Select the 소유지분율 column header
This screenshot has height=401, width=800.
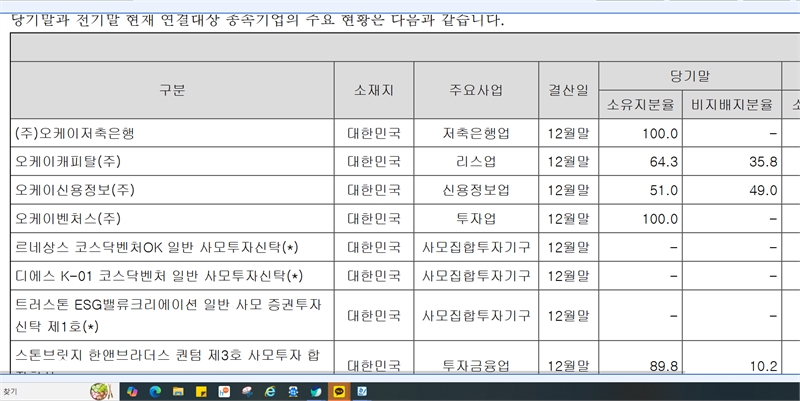point(640,104)
